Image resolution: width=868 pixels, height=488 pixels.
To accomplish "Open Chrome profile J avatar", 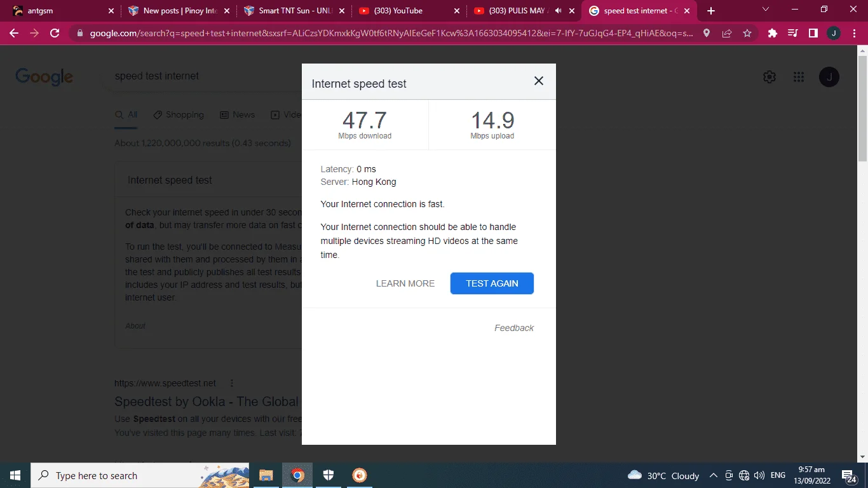I will point(833,33).
